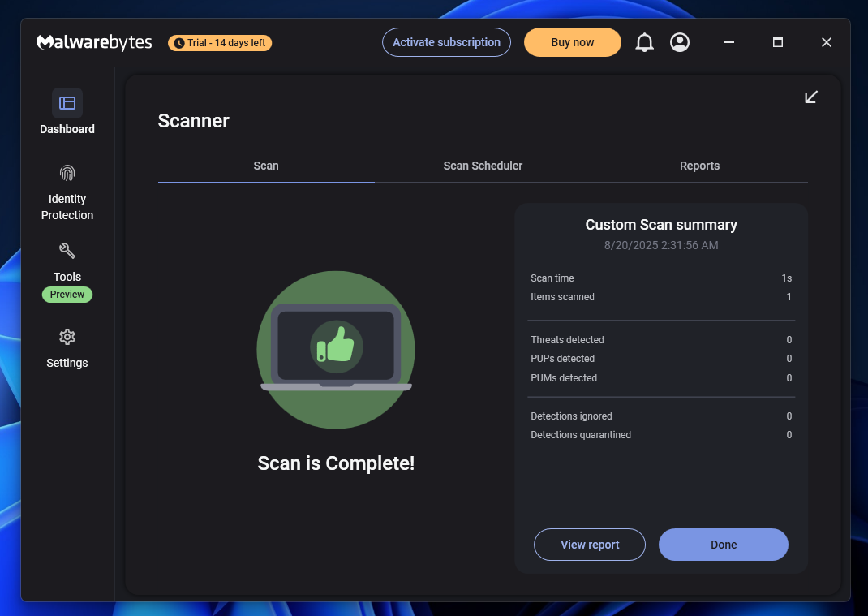
Task: Click the Detections quarantined label
Action: 581,435
